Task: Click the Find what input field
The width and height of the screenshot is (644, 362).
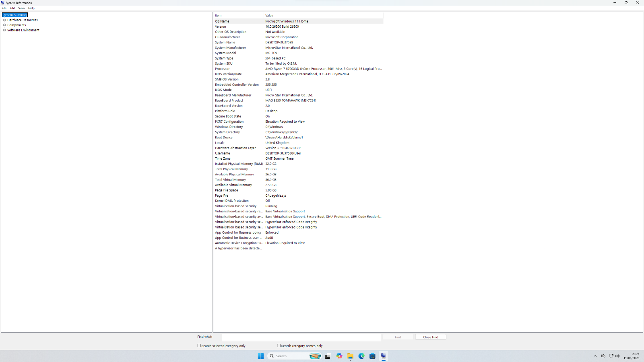Action: click(301, 337)
